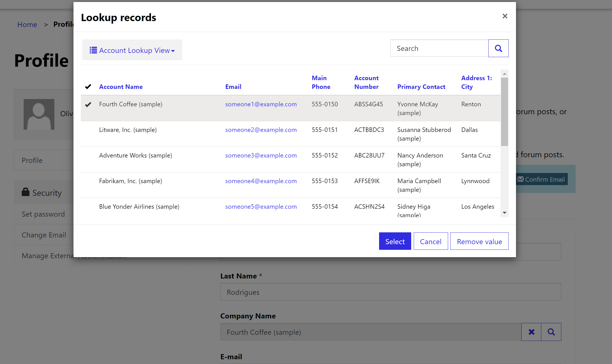Sort records by Account Name column

pos(121,86)
